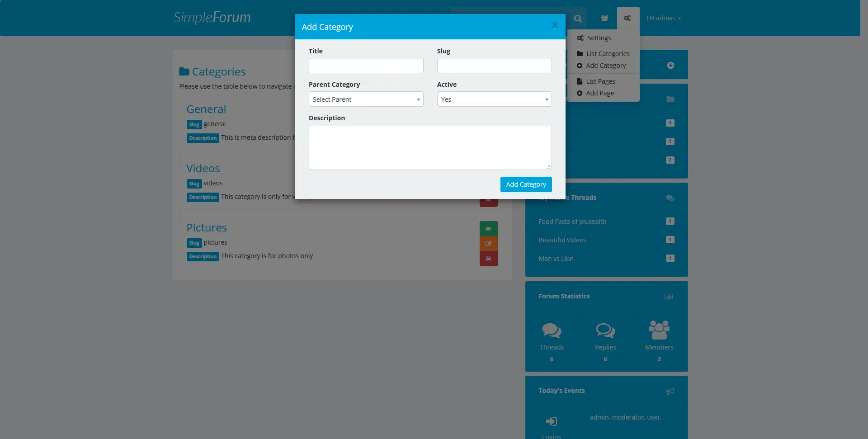Click the edit icon for Pictures category
The image size is (868, 439).
pos(488,244)
